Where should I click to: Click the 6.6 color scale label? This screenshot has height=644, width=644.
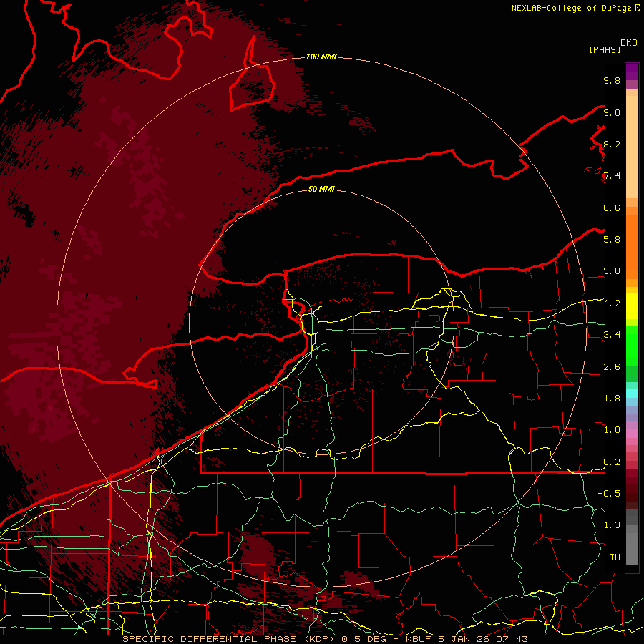612,208
